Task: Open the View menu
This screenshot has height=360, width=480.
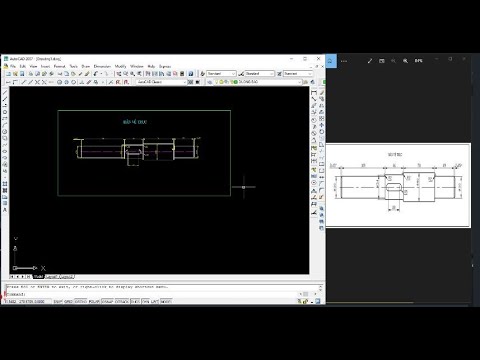Action: 33,66
